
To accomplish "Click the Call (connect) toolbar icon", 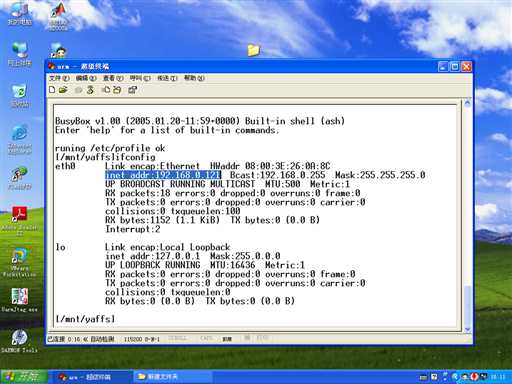I will (79, 90).
